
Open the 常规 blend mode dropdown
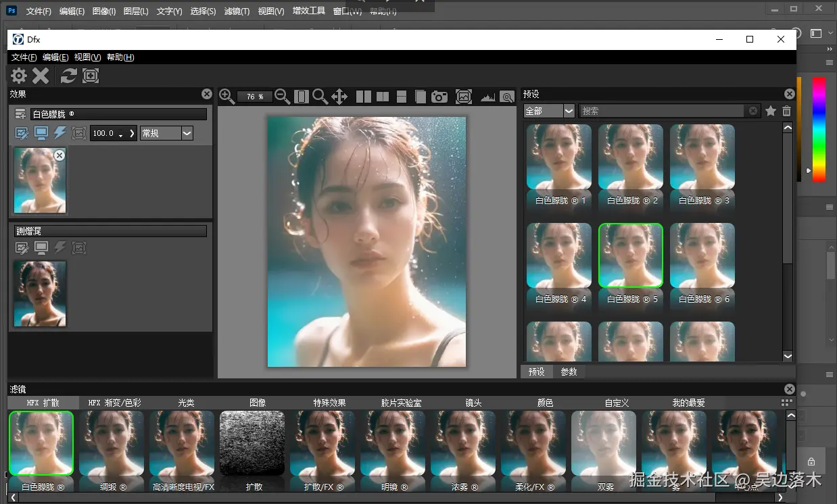tap(187, 133)
